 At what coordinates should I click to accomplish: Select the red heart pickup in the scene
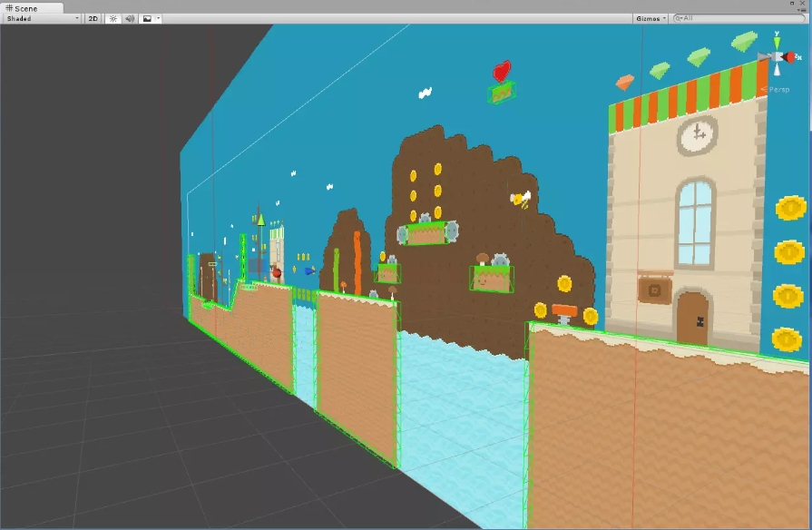(501, 69)
